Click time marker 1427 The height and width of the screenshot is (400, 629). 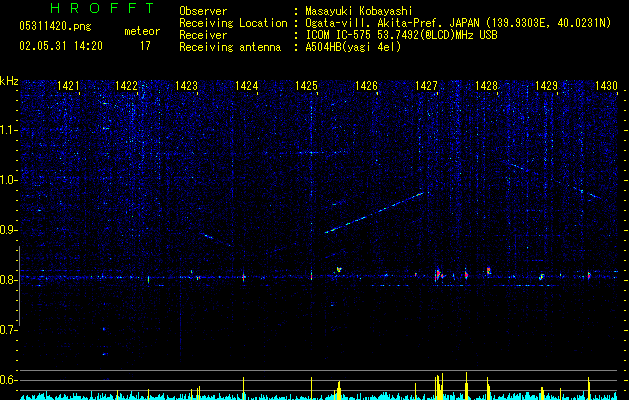pyautogui.click(x=426, y=86)
